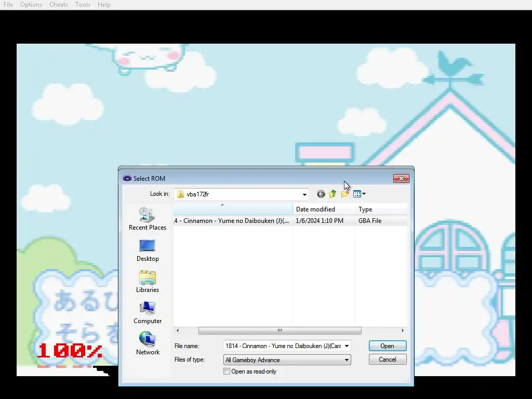This screenshot has width=532, height=399.
Task: Open the View Menu icon
Action: [357, 194]
